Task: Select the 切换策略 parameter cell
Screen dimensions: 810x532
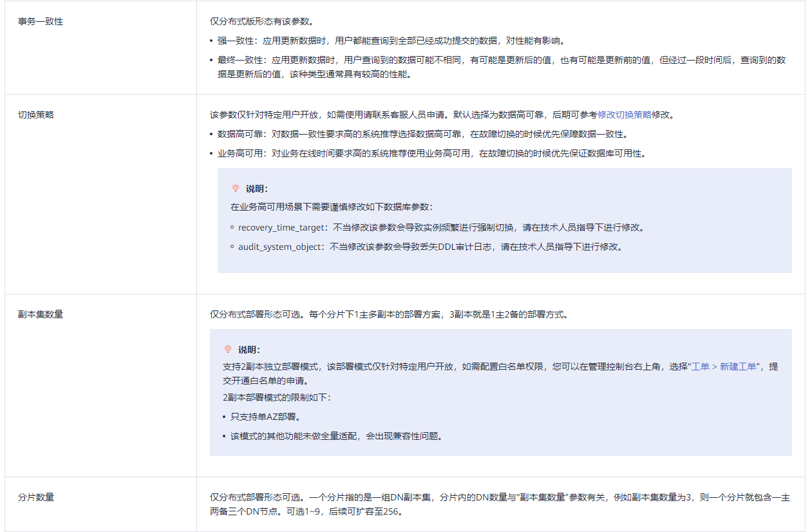Action: click(x=101, y=195)
